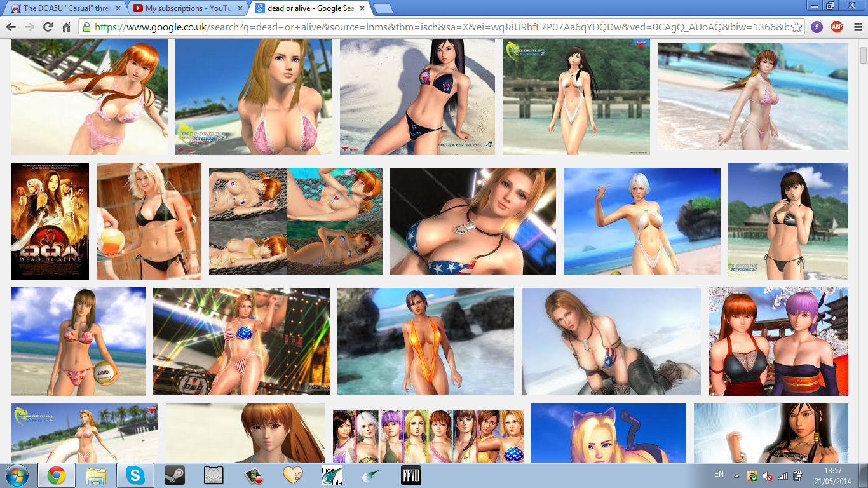
Task: Launch Steam from the taskbar
Action: click(x=175, y=475)
